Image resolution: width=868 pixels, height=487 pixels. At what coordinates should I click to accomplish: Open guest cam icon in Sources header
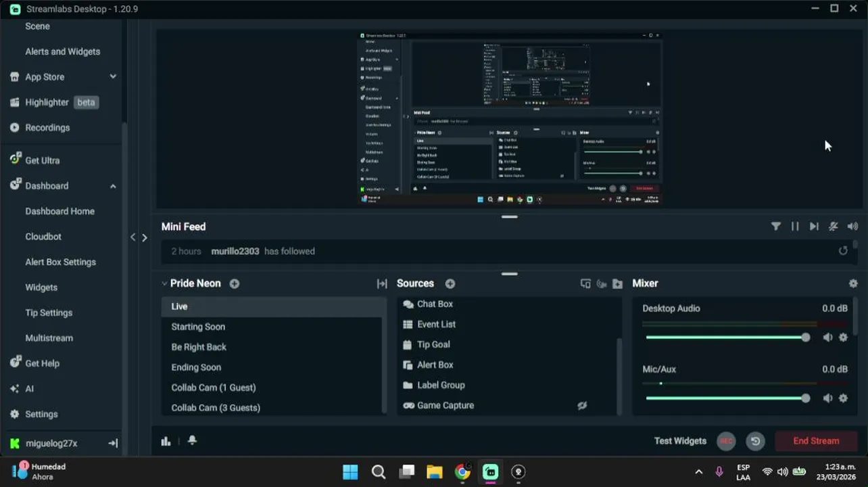602,284
